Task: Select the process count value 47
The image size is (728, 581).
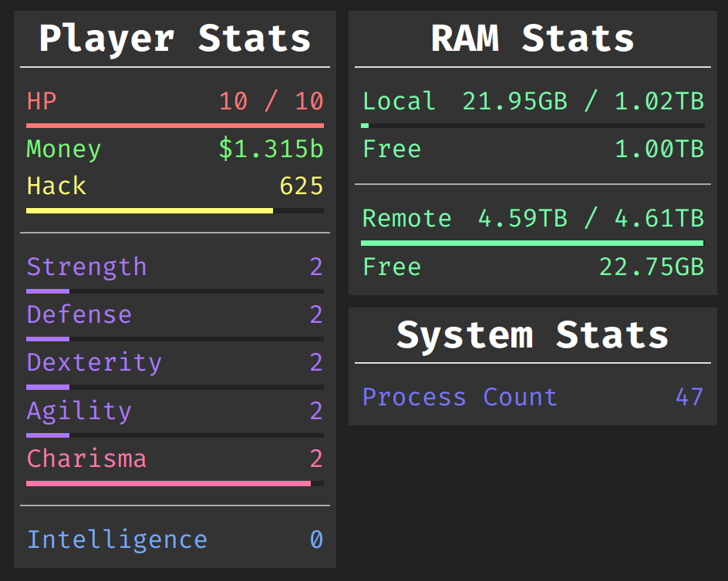Action: [x=689, y=397]
